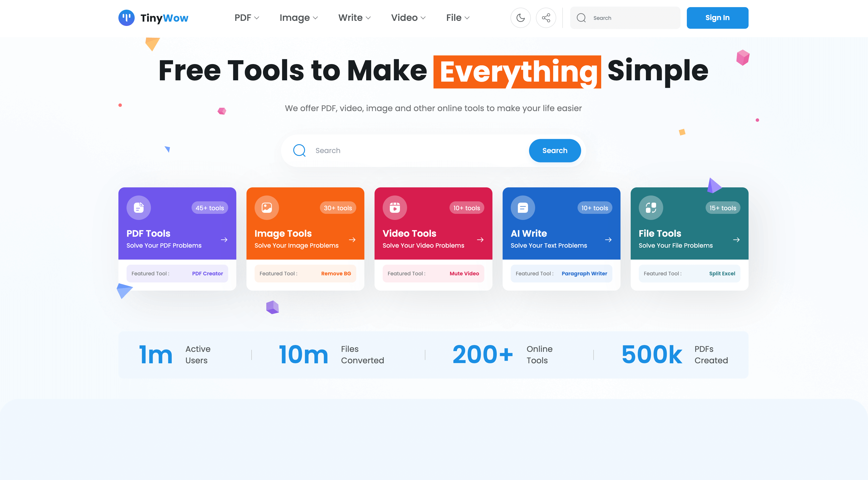
Task: Click the PDF Tools document icon
Action: coord(138,208)
